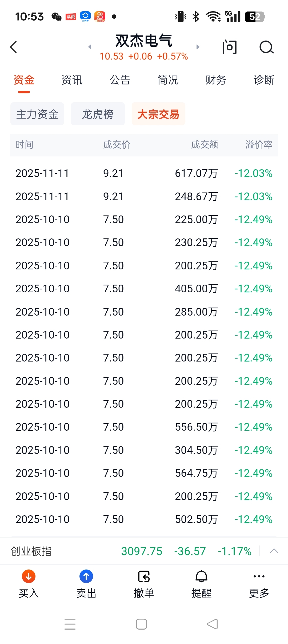Tap the 提醒 bell reminder icon

pyautogui.click(x=202, y=577)
